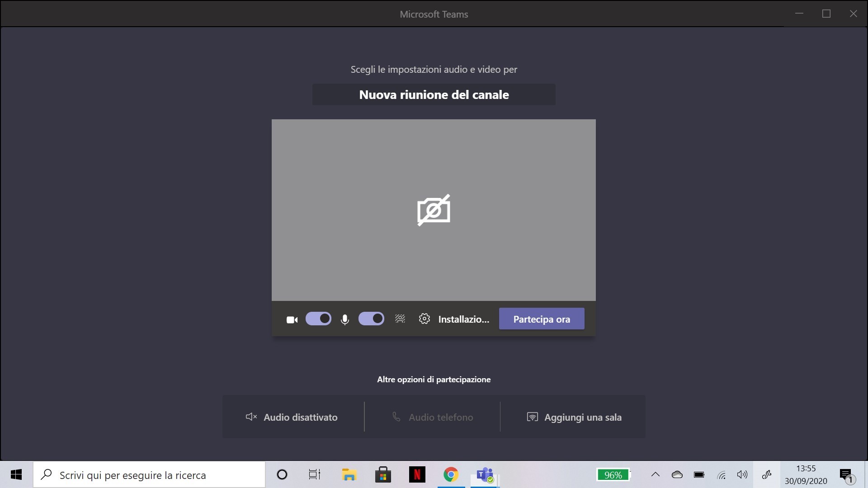Open Installazio... device setup
The image size is (868, 488).
click(x=463, y=319)
